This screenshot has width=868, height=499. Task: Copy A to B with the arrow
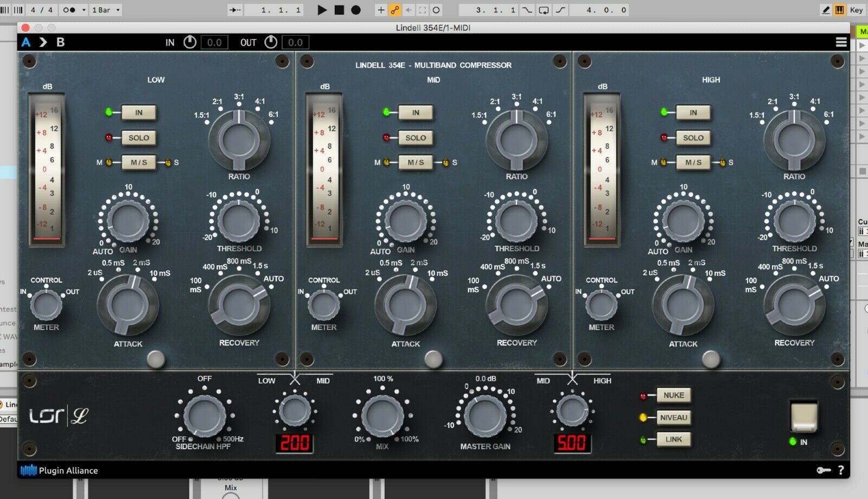(x=43, y=42)
